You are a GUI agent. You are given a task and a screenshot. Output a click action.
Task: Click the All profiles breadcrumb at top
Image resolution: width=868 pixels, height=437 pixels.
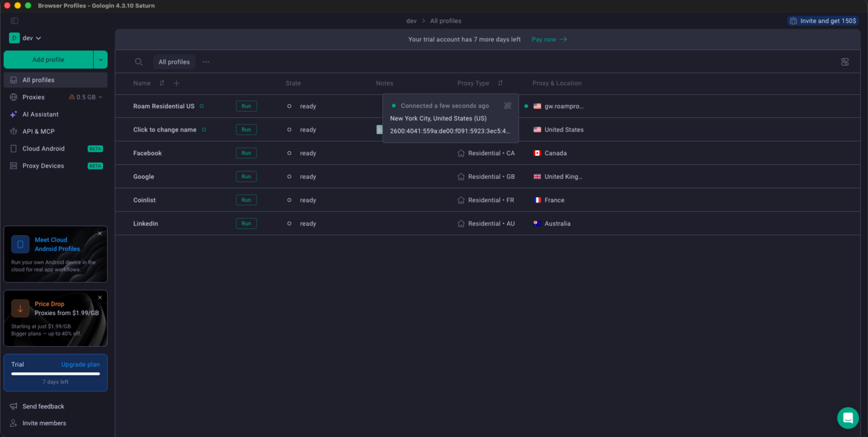[x=446, y=21]
